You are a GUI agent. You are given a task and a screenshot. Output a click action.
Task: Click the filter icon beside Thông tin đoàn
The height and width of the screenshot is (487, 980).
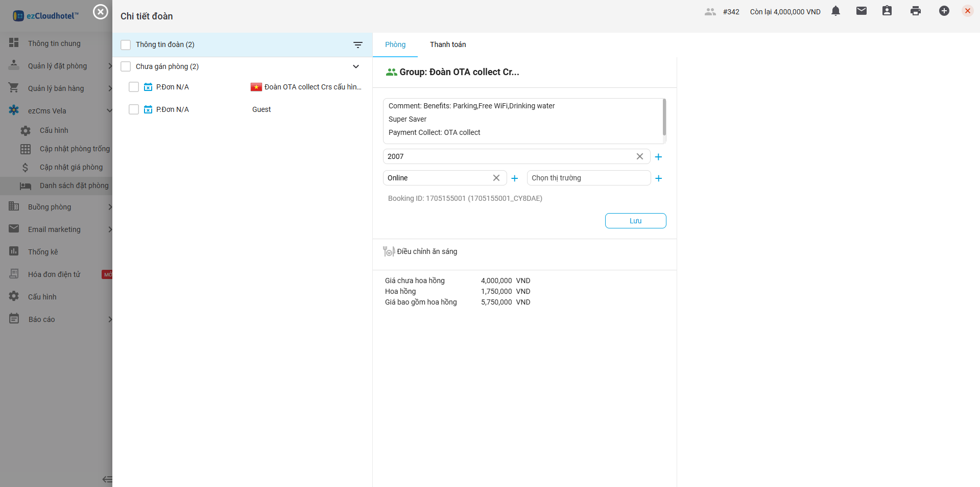click(358, 45)
